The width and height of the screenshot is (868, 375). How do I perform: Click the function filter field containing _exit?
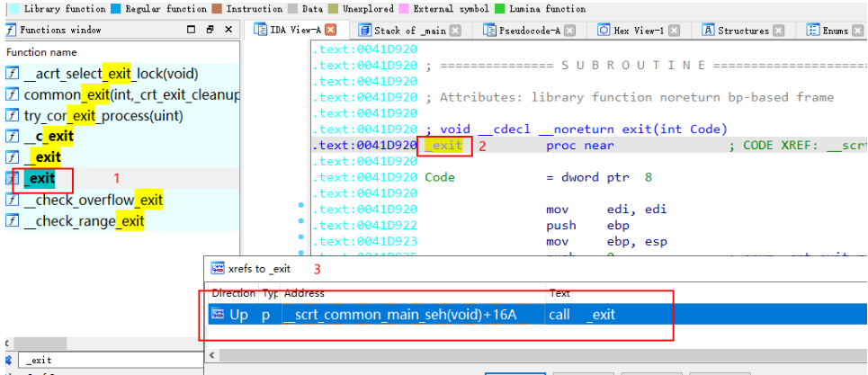pyautogui.click(x=111, y=360)
